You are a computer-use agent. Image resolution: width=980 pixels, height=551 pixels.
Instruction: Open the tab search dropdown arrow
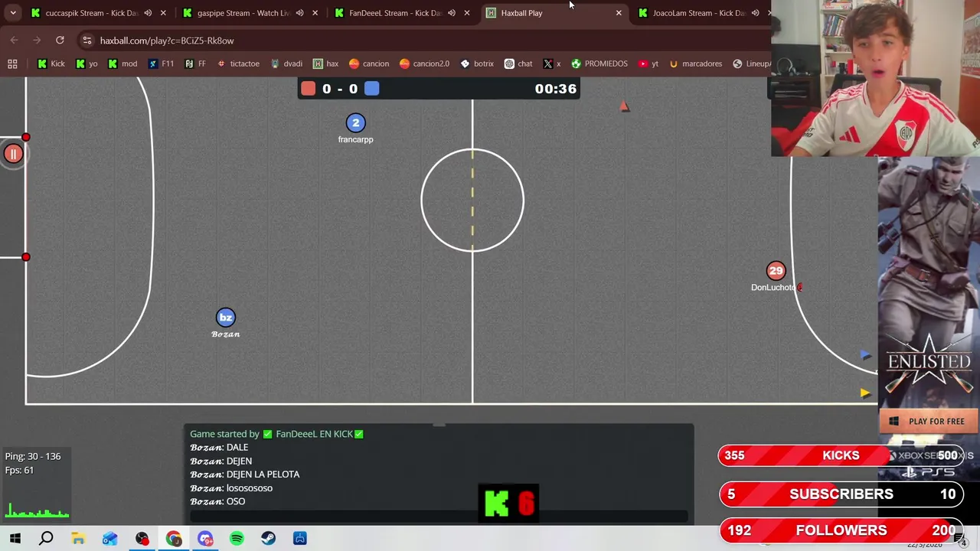click(x=13, y=13)
